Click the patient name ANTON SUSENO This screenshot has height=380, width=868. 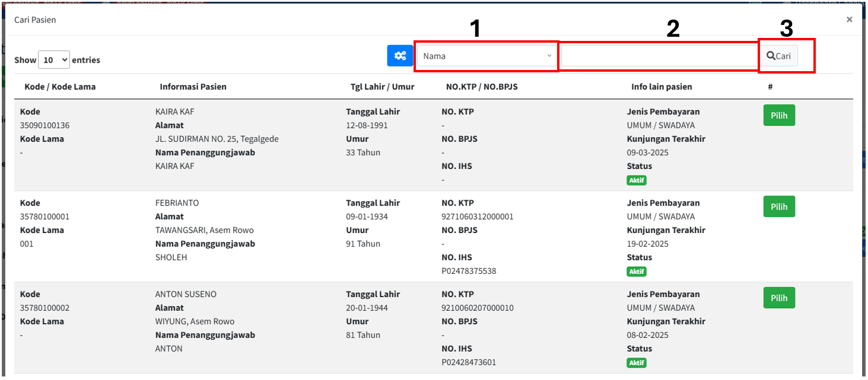tap(186, 294)
